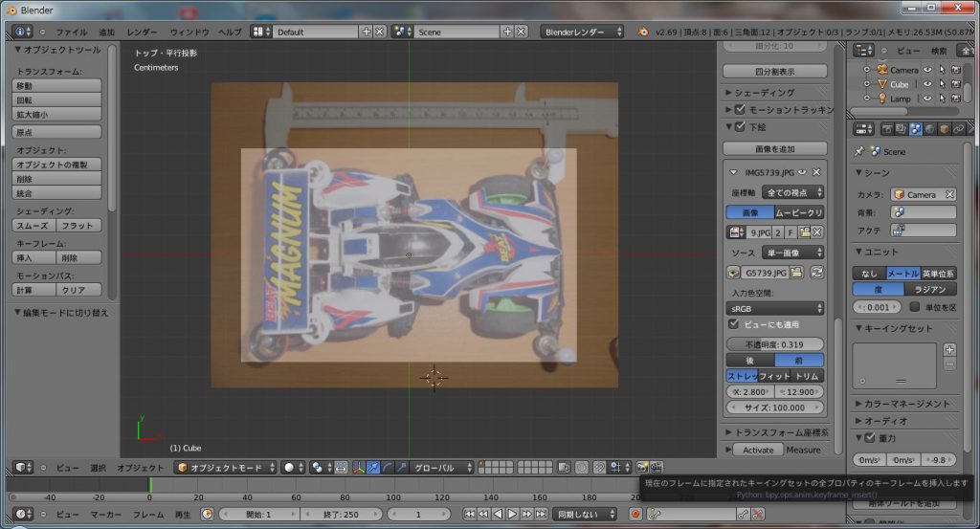Select the translate manipulator arrow icon
Viewport: 980px width, 529px height.
click(373, 467)
